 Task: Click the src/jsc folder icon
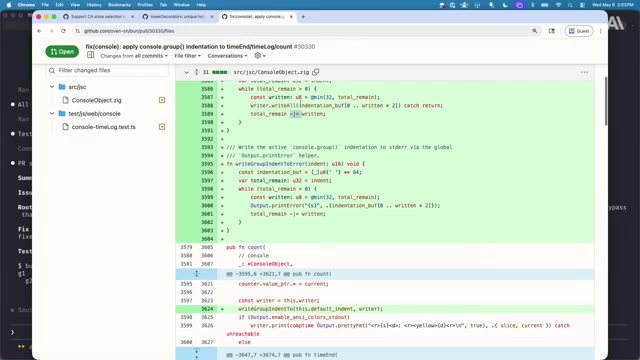coord(62,87)
